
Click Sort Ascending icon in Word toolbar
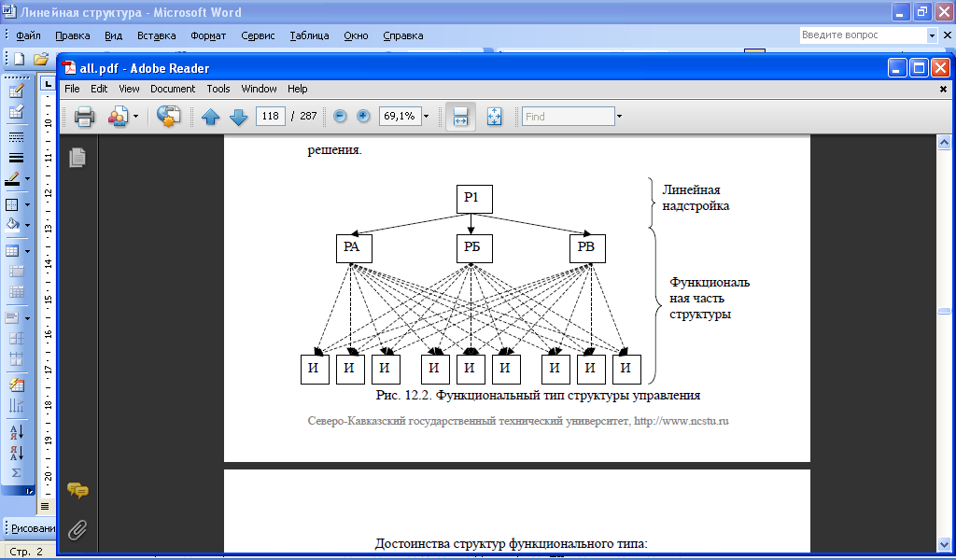pyautogui.click(x=17, y=431)
